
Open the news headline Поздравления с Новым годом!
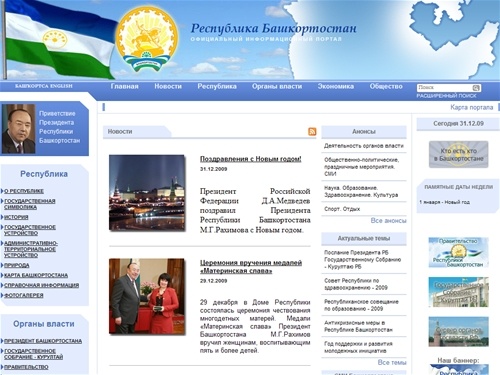(x=251, y=159)
